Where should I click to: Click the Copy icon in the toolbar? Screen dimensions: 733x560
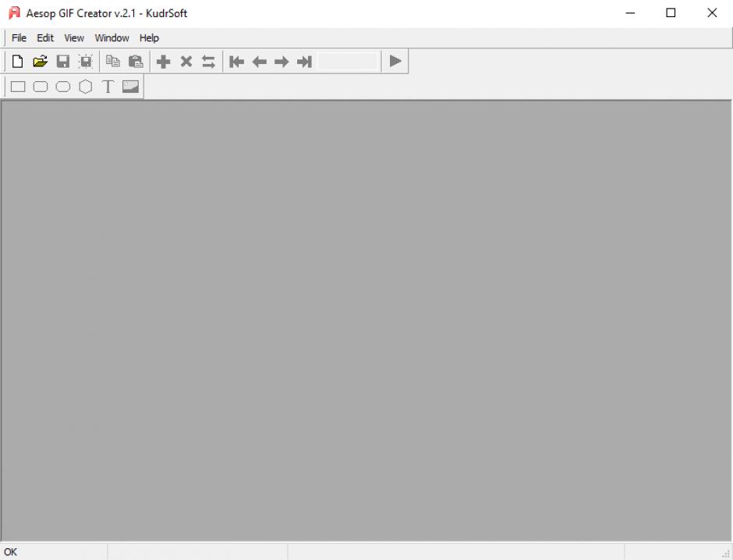point(113,62)
